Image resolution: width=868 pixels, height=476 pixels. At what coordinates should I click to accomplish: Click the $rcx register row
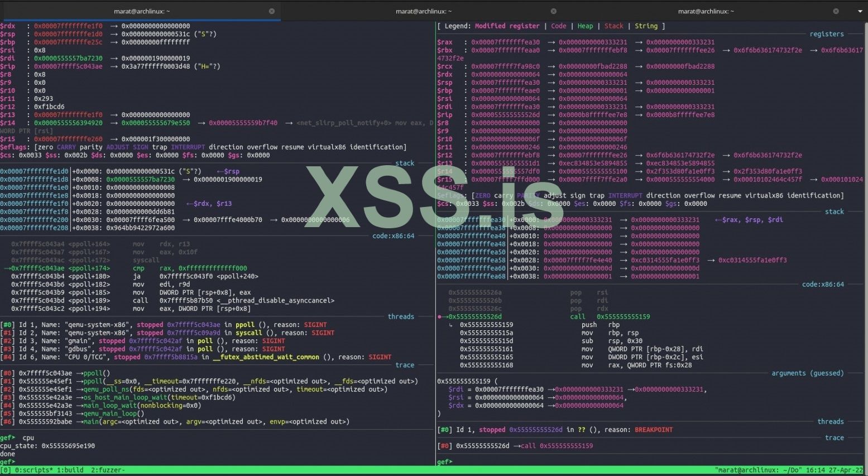(x=576, y=66)
